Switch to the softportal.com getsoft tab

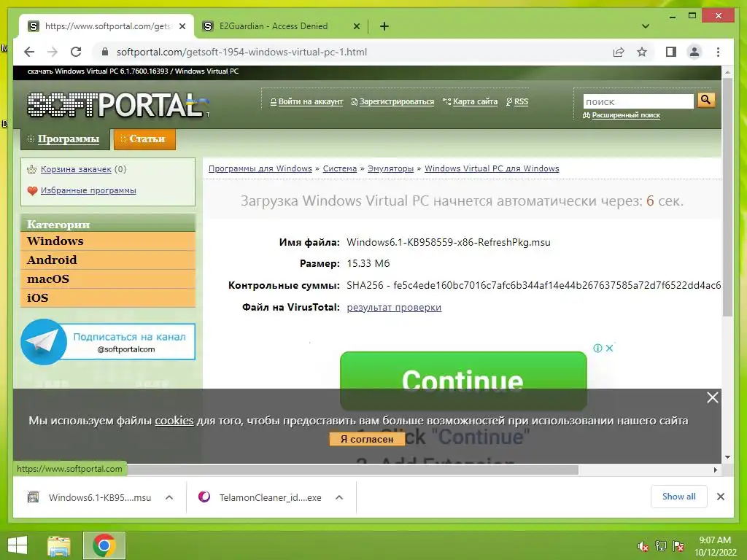click(x=107, y=26)
